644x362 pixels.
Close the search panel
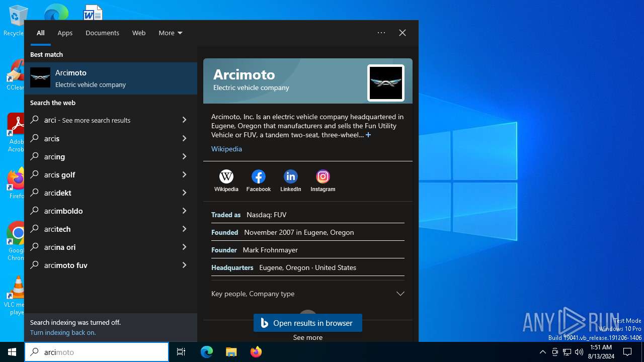click(x=403, y=33)
